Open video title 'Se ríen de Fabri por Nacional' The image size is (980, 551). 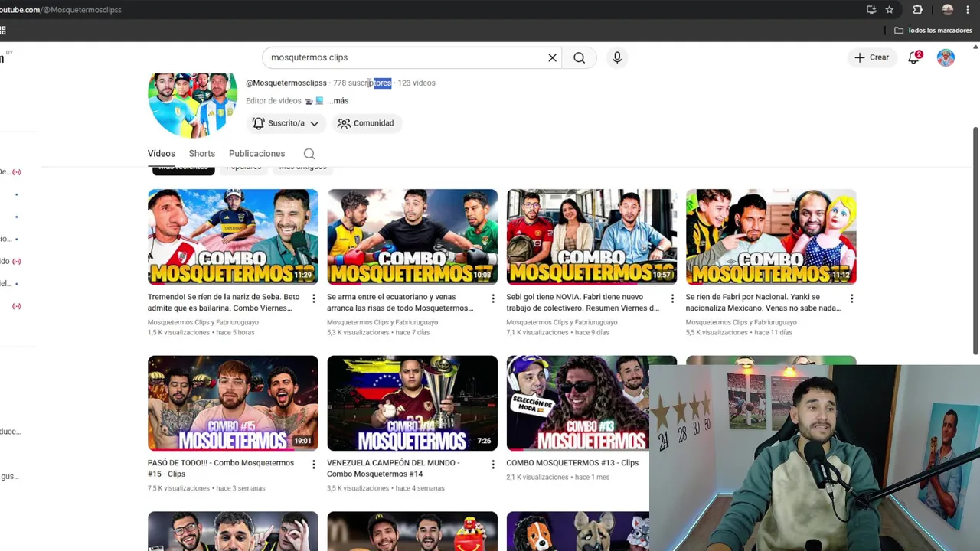pos(763,302)
